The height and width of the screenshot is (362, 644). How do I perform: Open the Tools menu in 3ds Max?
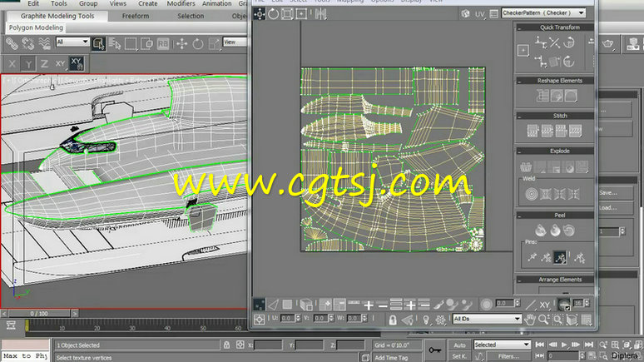(x=59, y=3)
